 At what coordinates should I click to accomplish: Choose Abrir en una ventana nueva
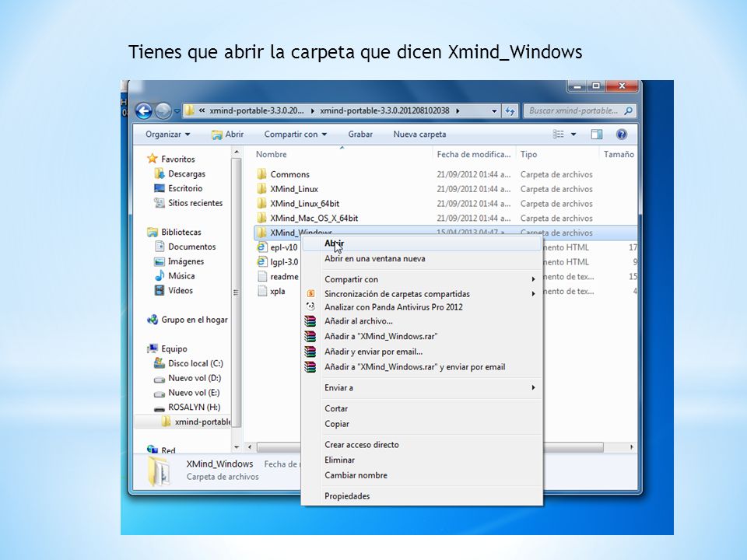[x=423, y=259]
